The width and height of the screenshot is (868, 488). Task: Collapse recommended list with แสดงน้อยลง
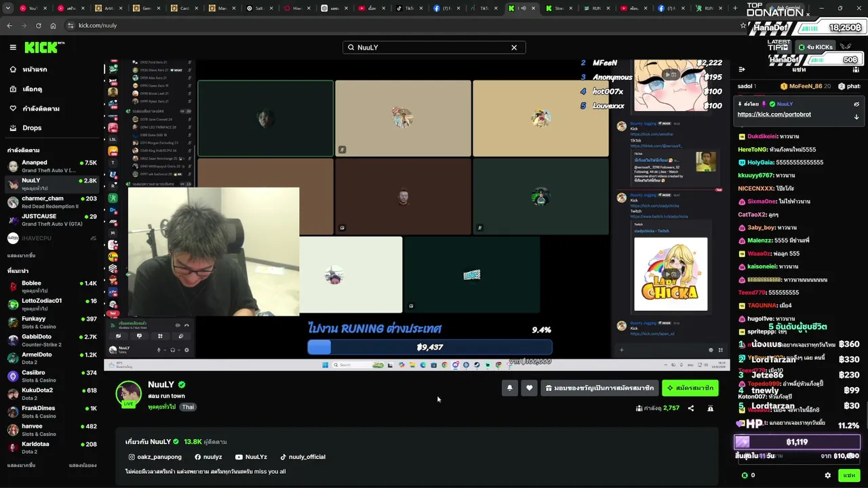point(83,466)
